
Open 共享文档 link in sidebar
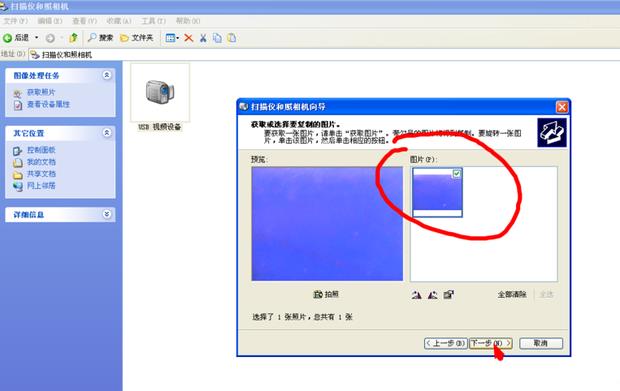(x=41, y=174)
